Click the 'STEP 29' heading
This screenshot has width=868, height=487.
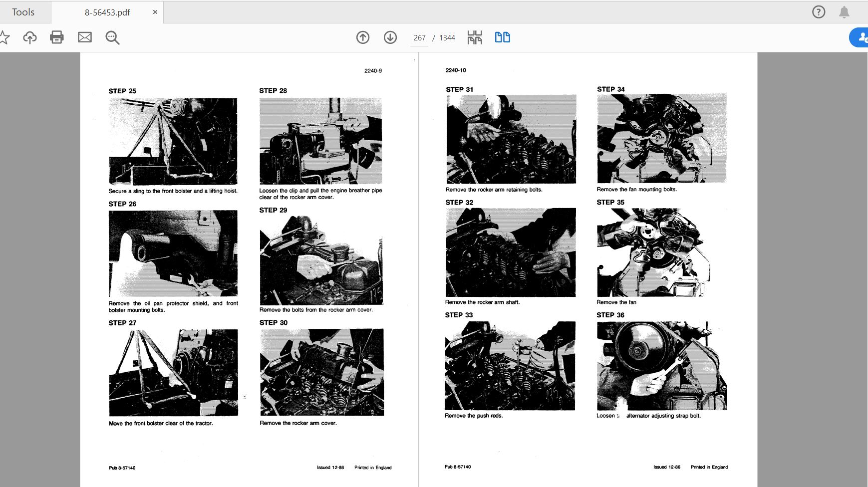click(273, 210)
